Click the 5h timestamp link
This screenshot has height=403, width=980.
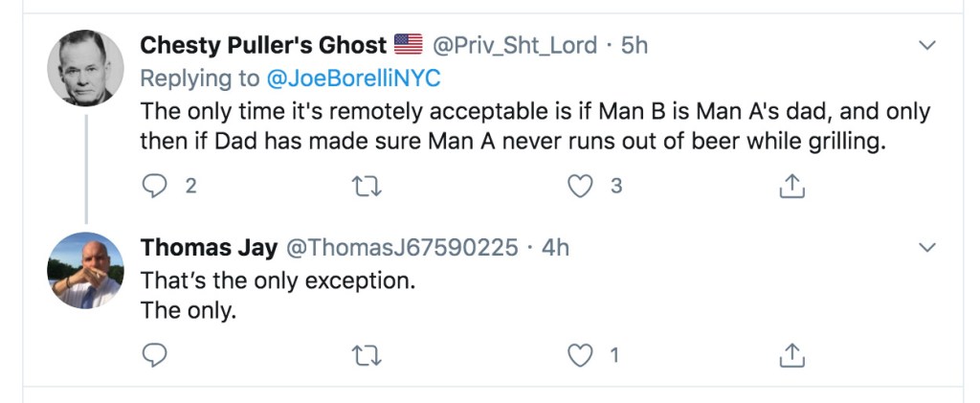[634, 45]
